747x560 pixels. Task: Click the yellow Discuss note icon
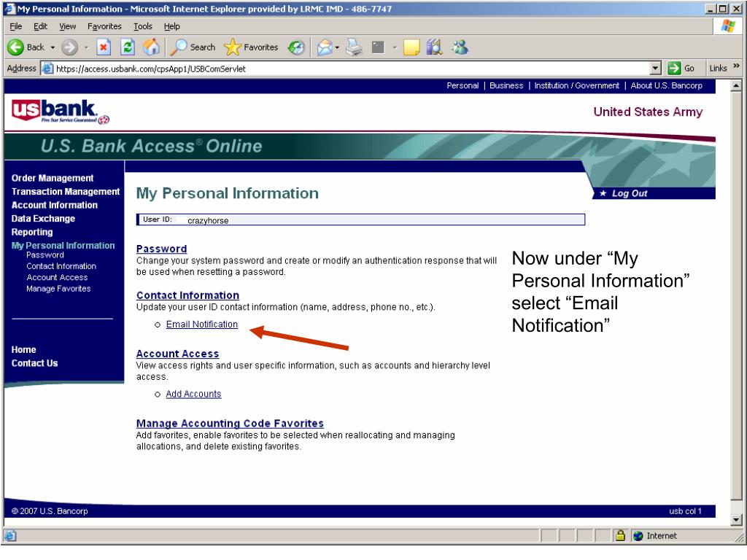(x=411, y=47)
